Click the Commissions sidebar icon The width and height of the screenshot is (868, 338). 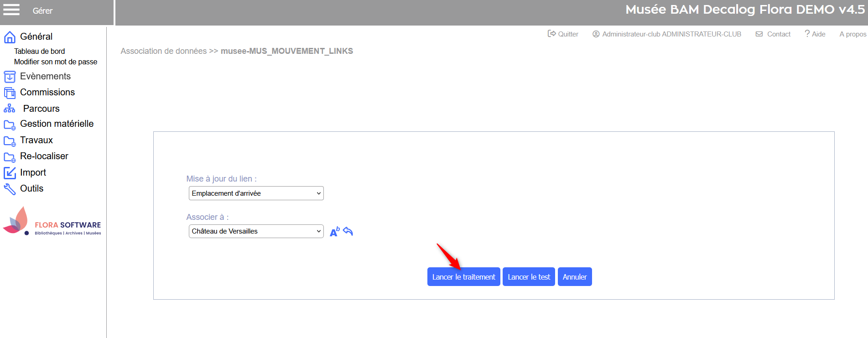tap(10, 93)
